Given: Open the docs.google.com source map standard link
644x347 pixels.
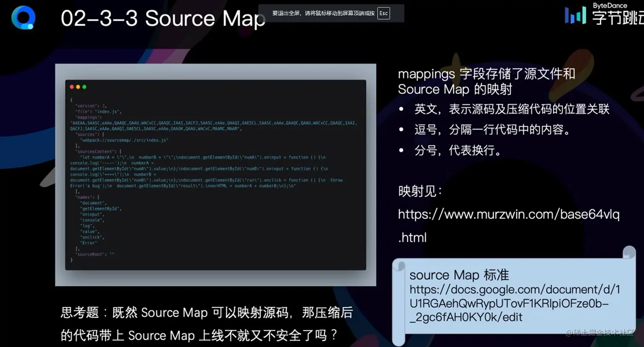Looking at the screenshot, I should [x=515, y=303].
